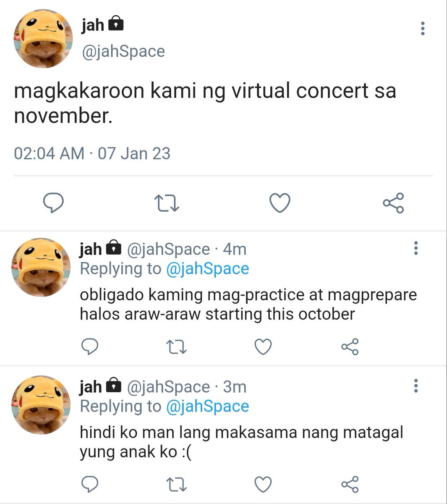Retweet the 'obligado kaming mag-practice' reply

(177, 347)
